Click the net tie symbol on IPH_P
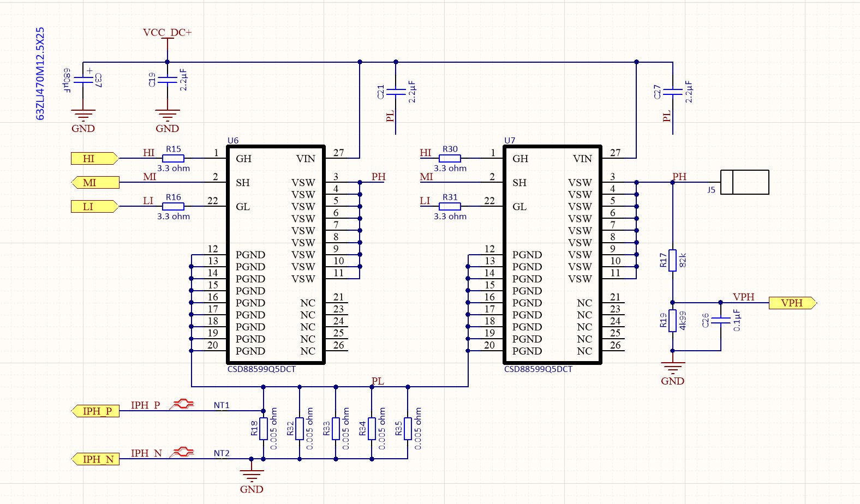The image size is (860, 504). coord(182,404)
